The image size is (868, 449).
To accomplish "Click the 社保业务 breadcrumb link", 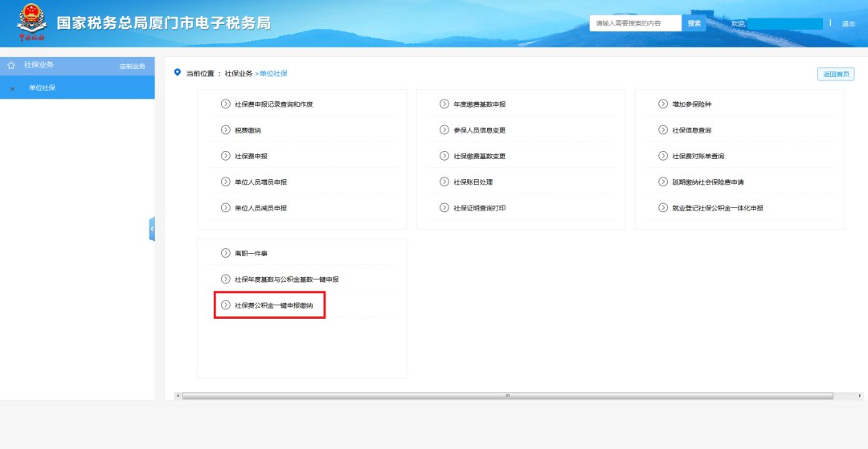I will pos(239,74).
